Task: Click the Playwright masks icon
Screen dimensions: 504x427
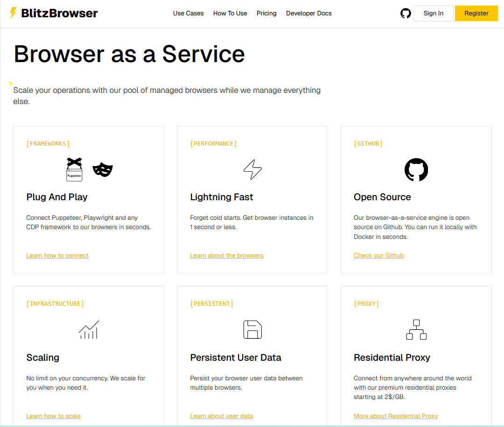Action: pos(103,170)
